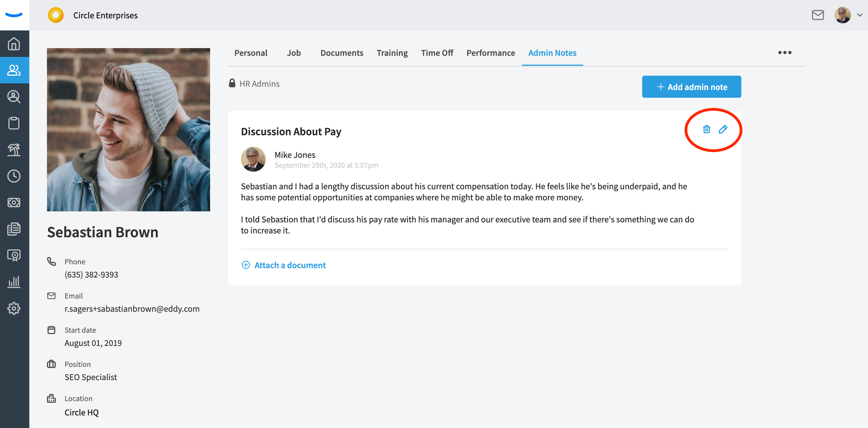
Task: Expand the user account dropdown arrow
Action: pyautogui.click(x=860, y=15)
